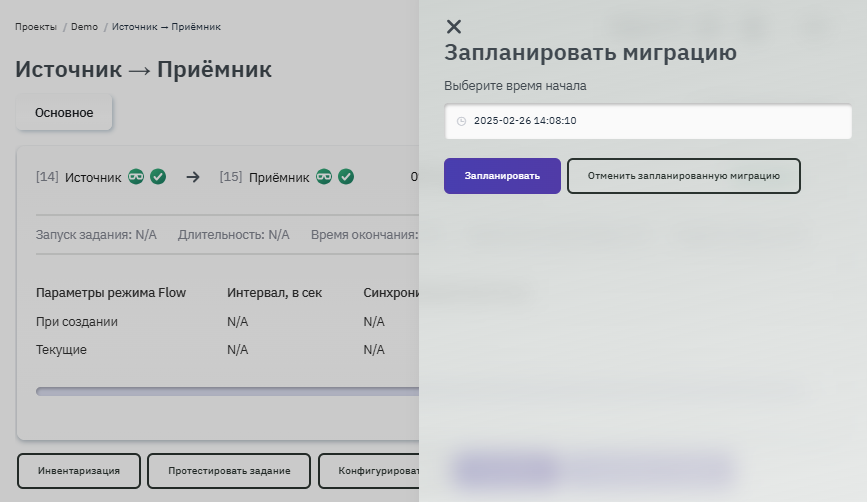Go to Проекты in the breadcrumb

pyautogui.click(x=36, y=27)
